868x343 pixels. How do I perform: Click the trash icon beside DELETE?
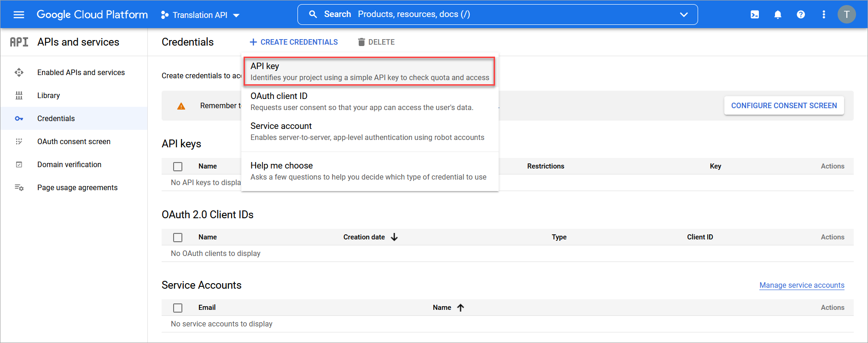pyautogui.click(x=361, y=42)
